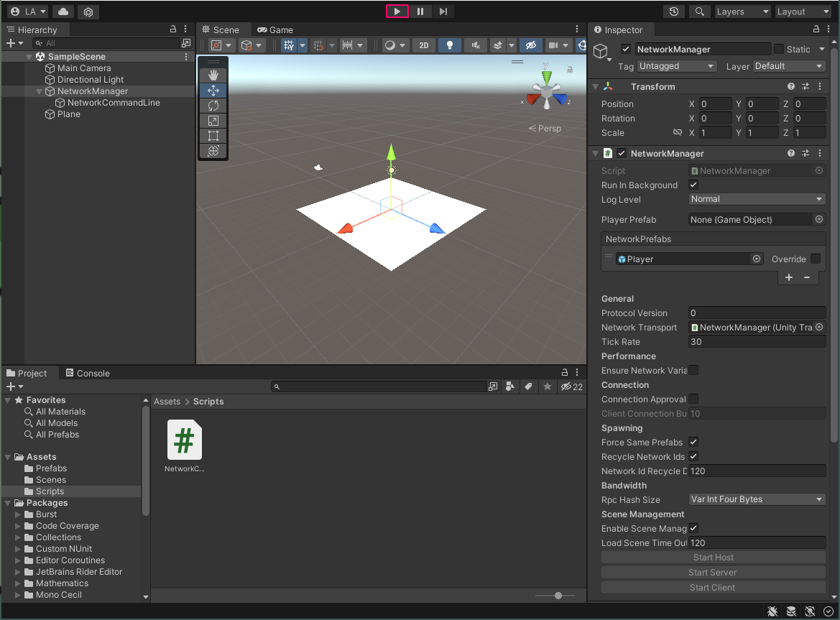
Task: Open Undo History from the top bar
Action: tap(673, 11)
